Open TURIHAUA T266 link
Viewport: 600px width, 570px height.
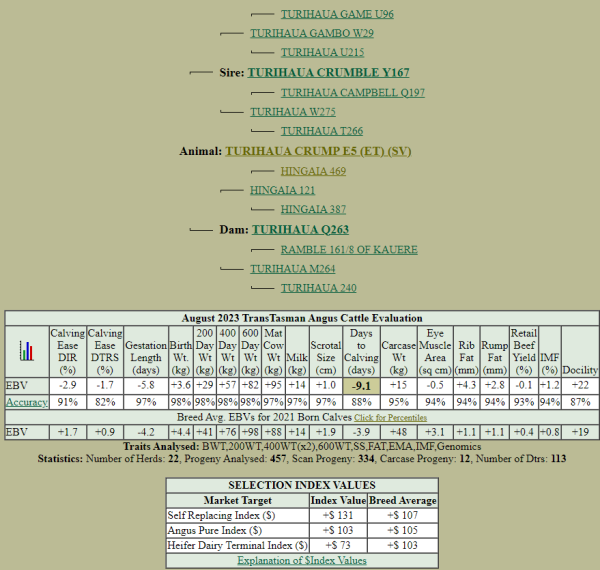(x=322, y=131)
